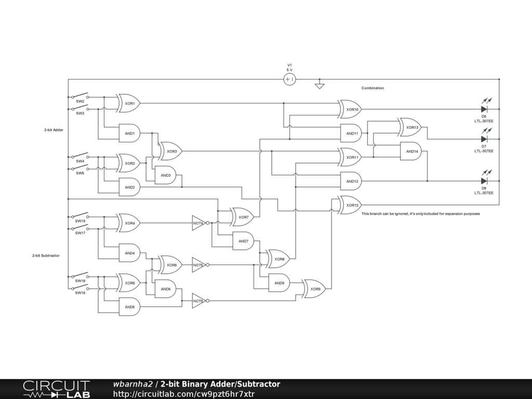532x399 pixels.
Task: Click the XOR13 gate
Action: [411, 127]
